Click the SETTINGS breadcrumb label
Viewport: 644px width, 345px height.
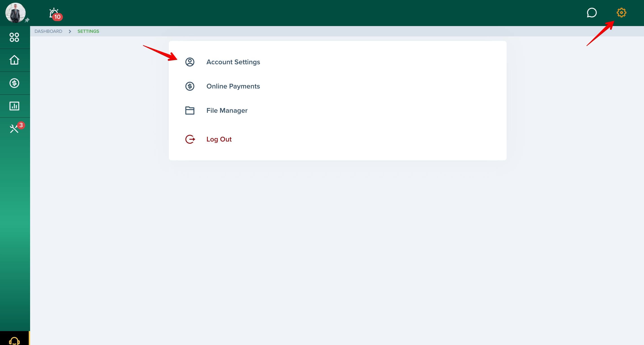[x=88, y=31]
